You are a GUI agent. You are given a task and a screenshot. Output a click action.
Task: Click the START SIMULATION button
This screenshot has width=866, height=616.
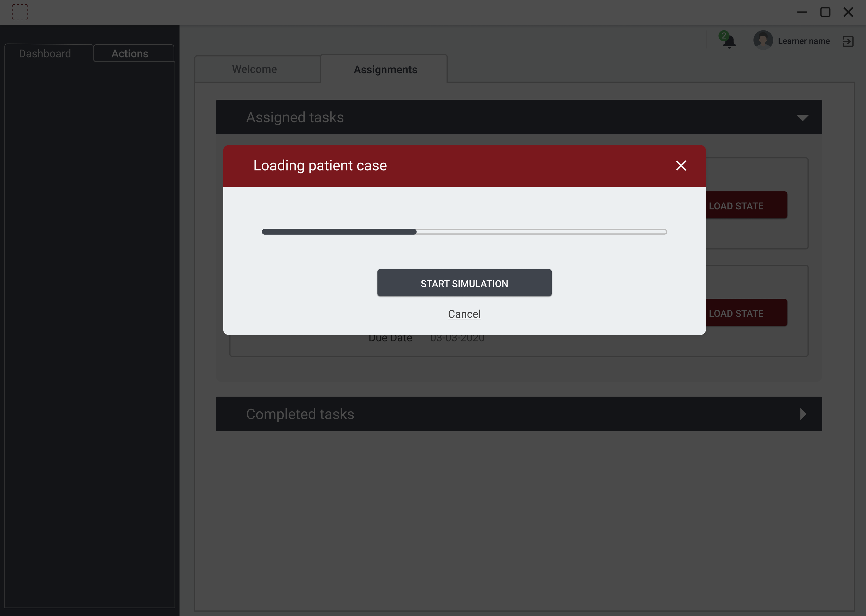tap(464, 283)
